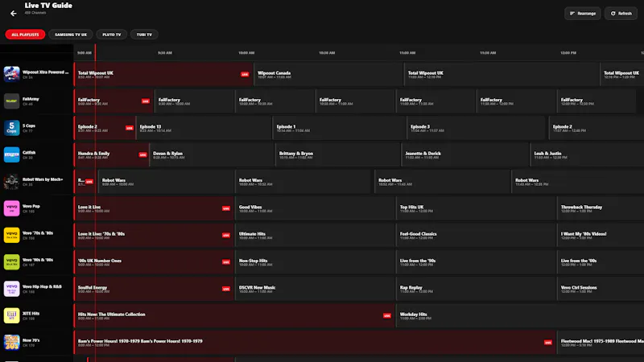
Task: Click the Refresh button
Action: pos(621,14)
